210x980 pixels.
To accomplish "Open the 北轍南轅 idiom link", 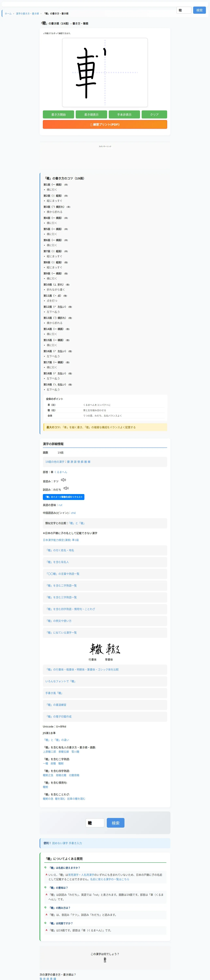I will 74,776.
